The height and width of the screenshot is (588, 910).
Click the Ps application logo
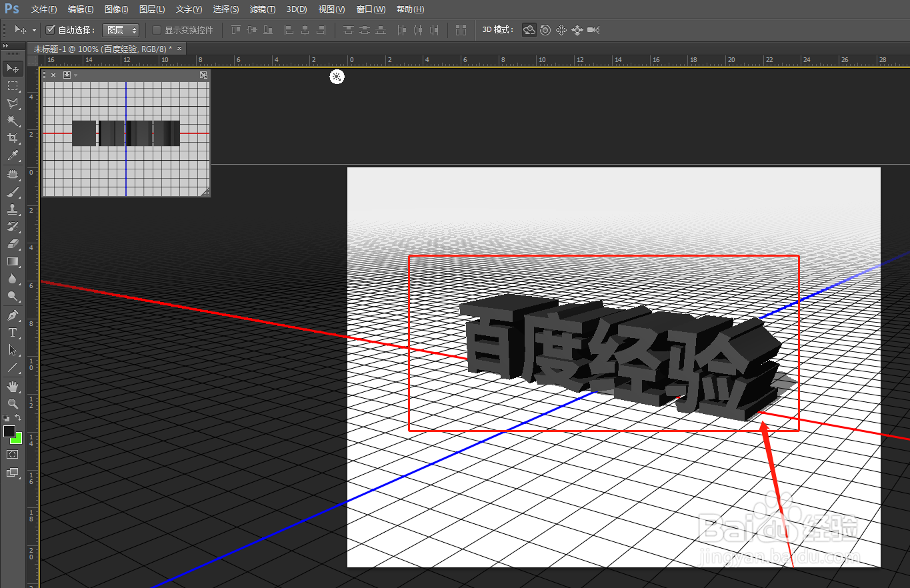point(12,9)
